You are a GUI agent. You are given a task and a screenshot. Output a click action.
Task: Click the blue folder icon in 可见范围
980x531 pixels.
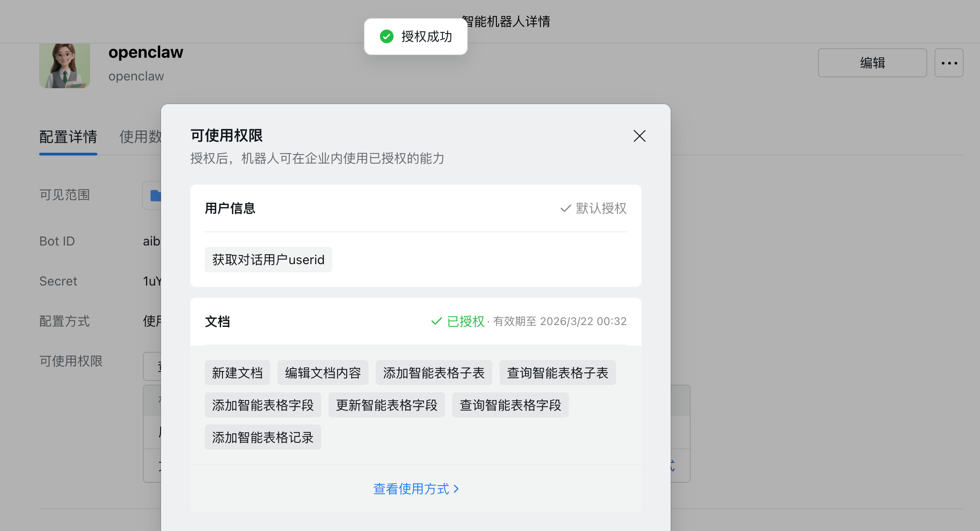pyautogui.click(x=155, y=195)
